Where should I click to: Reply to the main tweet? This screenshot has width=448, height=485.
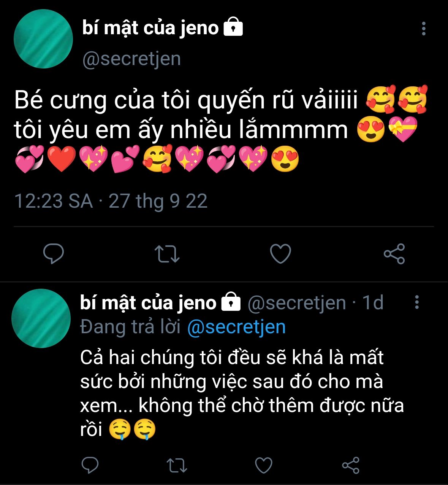pyautogui.click(x=54, y=254)
